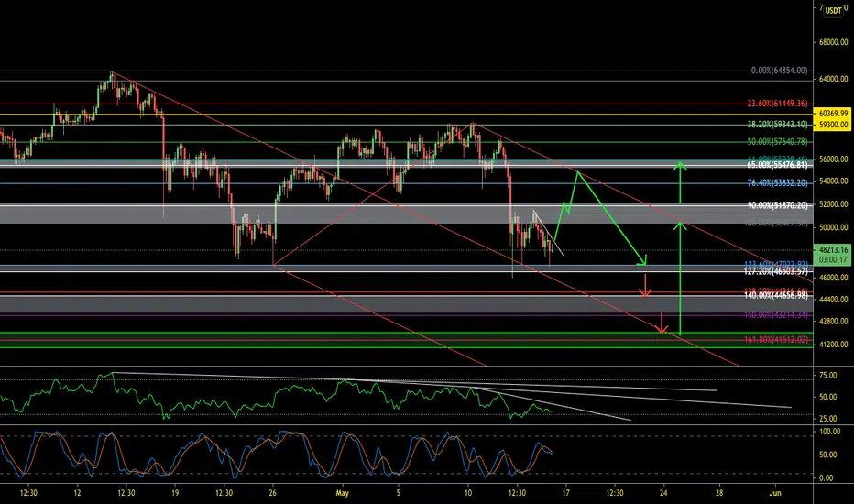Screen dimensions: 854x504
Task: Click the 68000.00 price axis value
Action: 833,42
